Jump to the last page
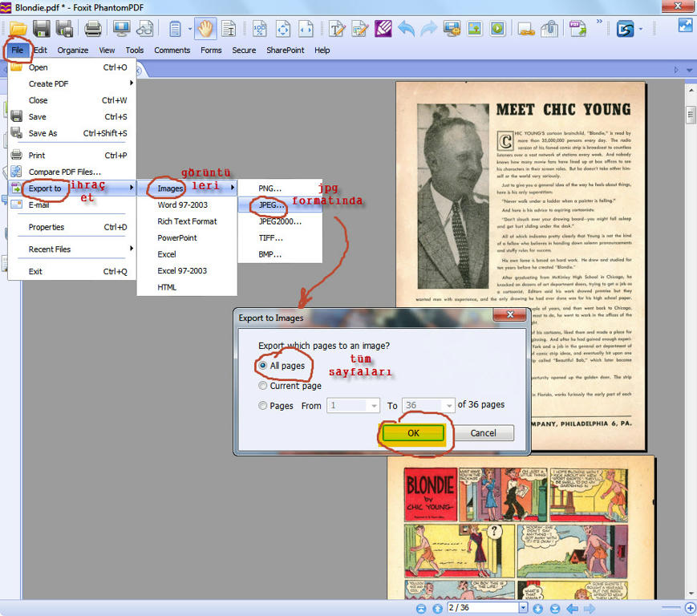The image size is (697, 616). click(554, 609)
